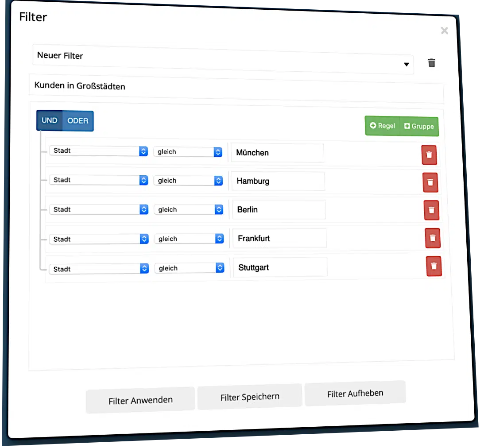Open the gleich operator dropdown in Berlin row
The image size is (488, 448).
[x=189, y=210]
